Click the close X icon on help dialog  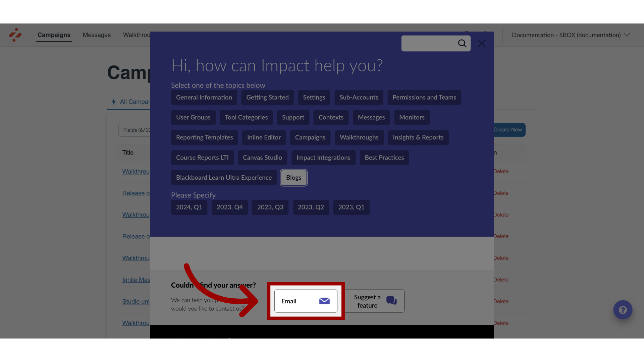[x=482, y=43]
